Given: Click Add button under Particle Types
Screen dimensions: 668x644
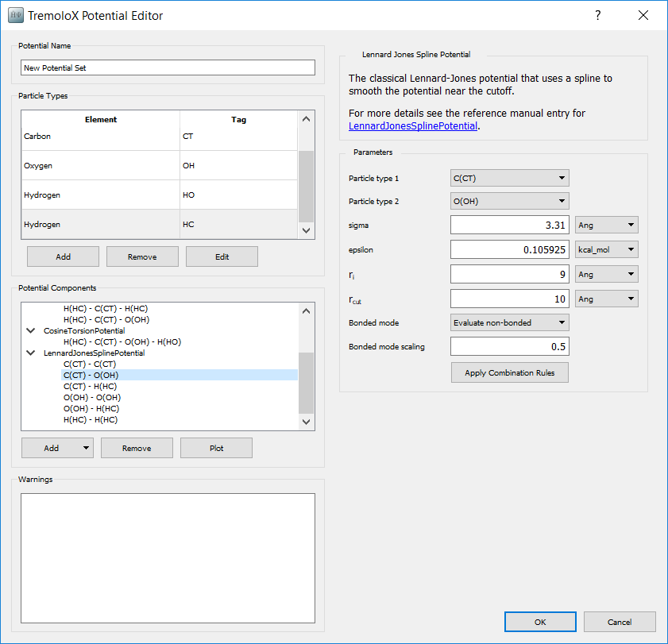Looking at the screenshot, I should click(63, 256).
